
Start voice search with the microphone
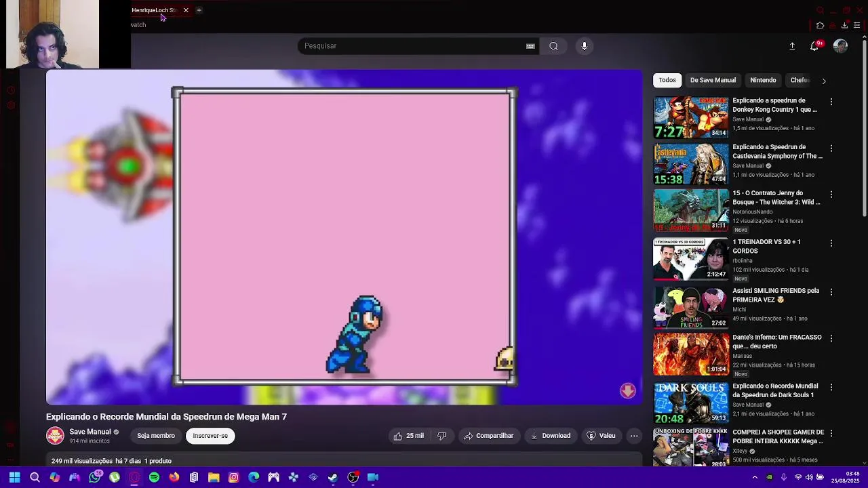click(585, 46)
